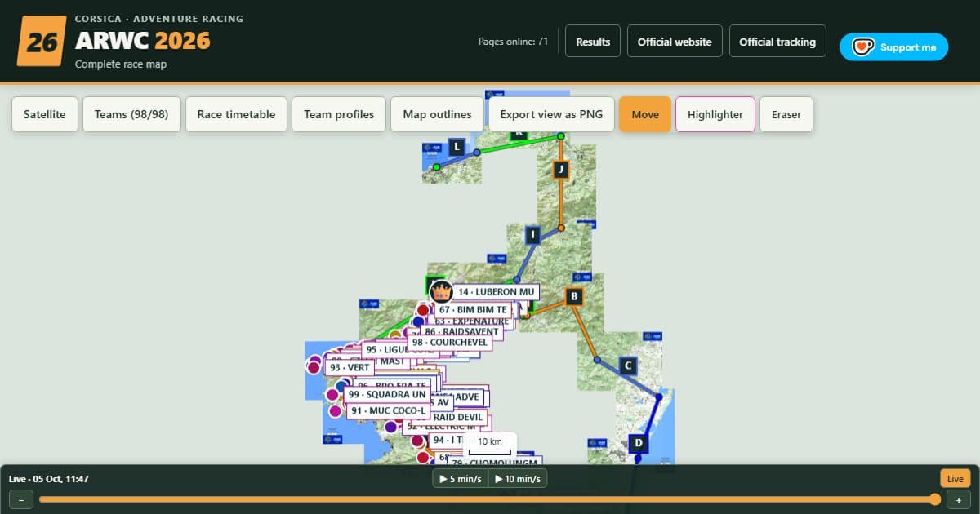Viewport: 980px width, 514px height.
Task: Play replay at 10 min/s
Action: click(x=518, y=479)
